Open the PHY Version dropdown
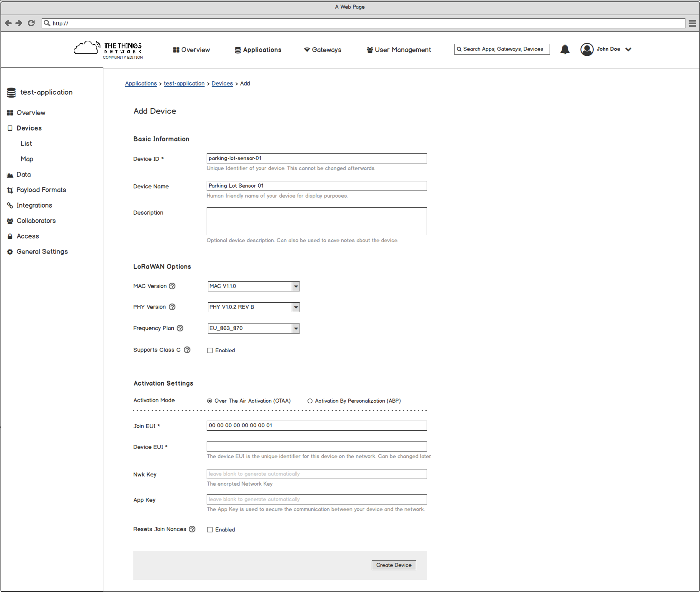The width and height of the screenshot is (700, 592). pyautogui.click(x=295, y=307)
